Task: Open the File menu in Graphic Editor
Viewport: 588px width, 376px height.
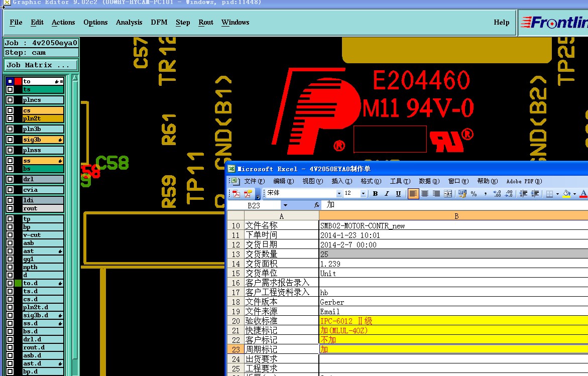Action: [x=16, y=23]
